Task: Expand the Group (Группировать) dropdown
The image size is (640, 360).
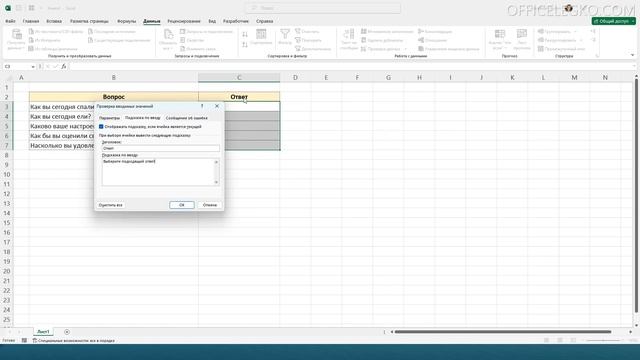Action: click(x=575, y=31)
